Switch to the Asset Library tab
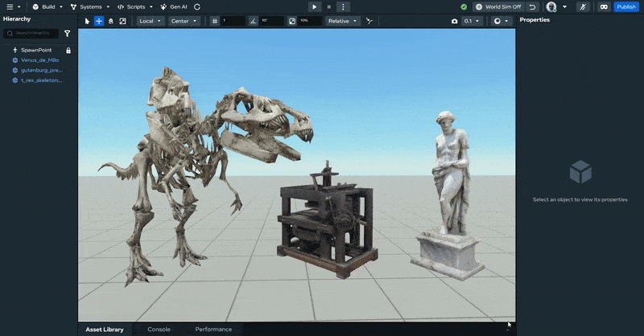Image resolution: width=644 pixels, height=336 pixels. [105, 330]
